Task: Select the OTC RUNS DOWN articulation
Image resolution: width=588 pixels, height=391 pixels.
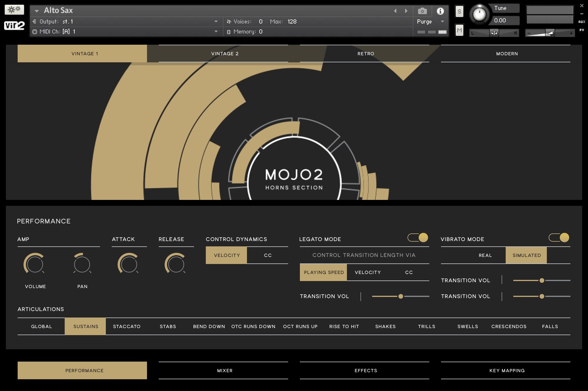Action: pyautogui.click(x=253, y=326)
